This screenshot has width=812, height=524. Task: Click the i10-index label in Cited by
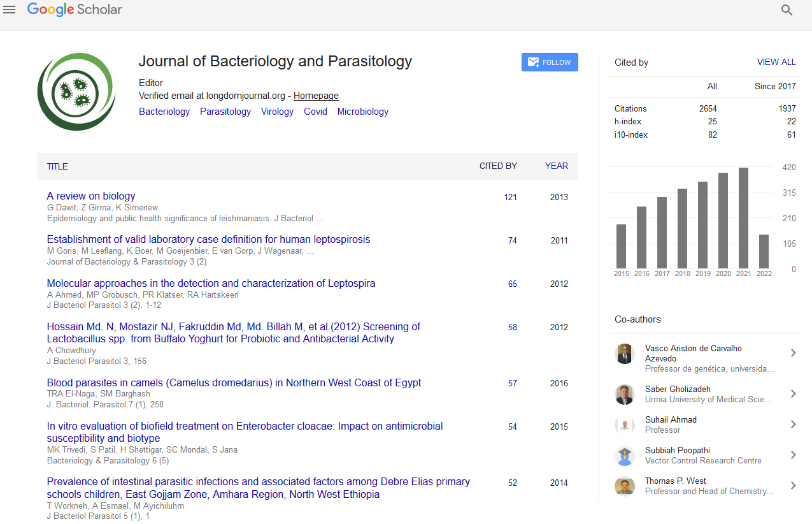(631, 135)
